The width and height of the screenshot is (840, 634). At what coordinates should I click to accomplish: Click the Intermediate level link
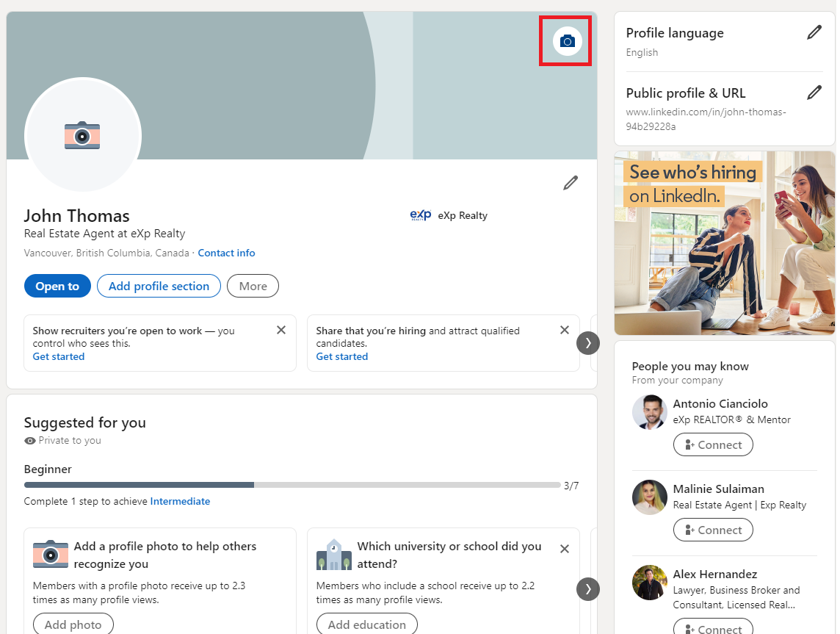point(180,501)
